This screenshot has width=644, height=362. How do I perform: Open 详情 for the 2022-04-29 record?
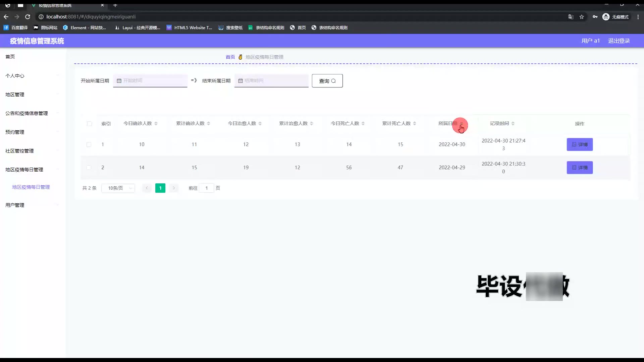tap(580, 168)
